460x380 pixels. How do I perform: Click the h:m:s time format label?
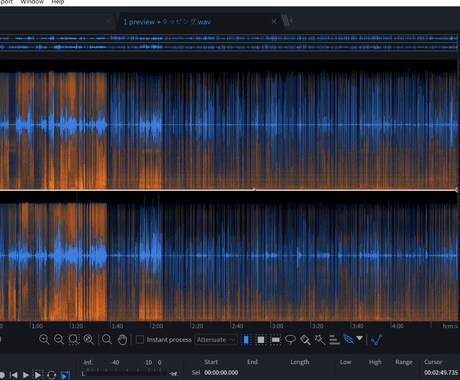tap(450, 326)
